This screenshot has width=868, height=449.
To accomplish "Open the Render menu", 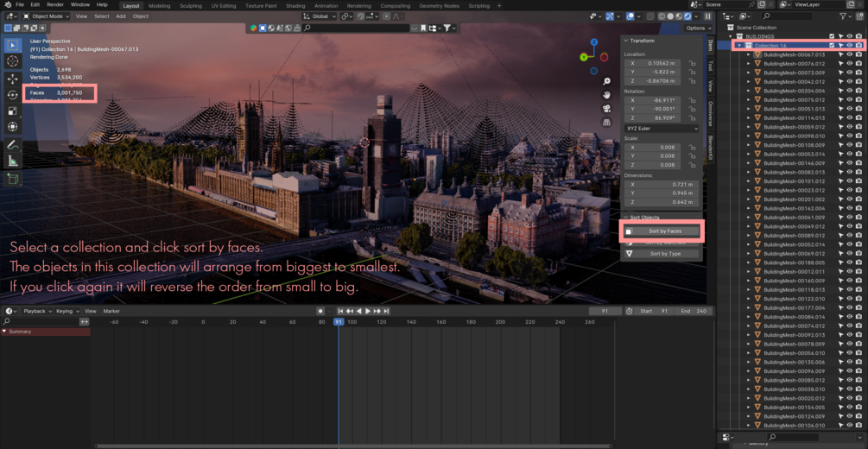I will coord(54,4).
